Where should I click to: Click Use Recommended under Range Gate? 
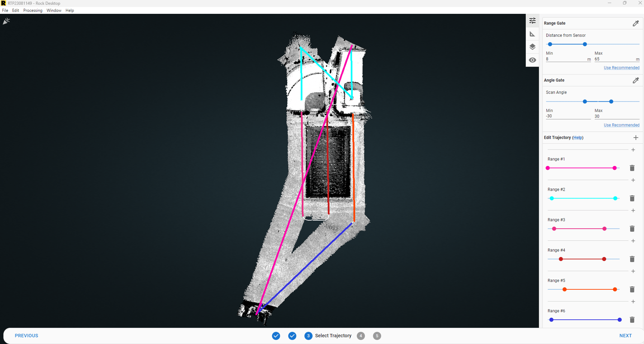click(x=622, y=68)
